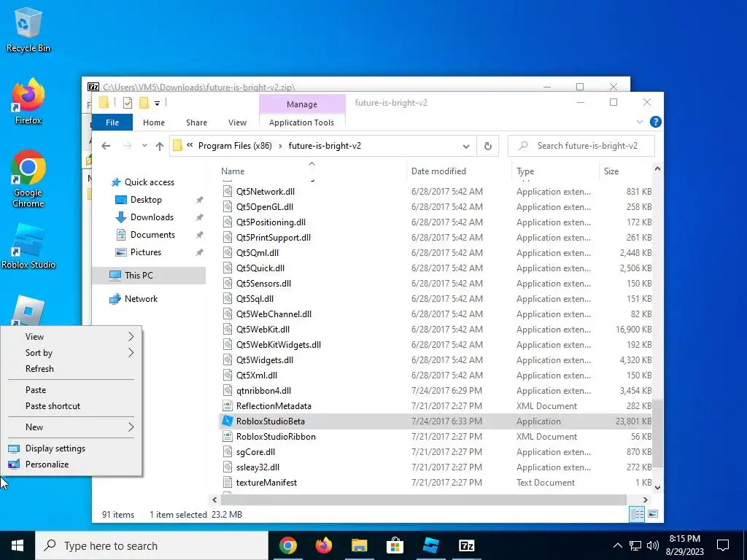Image resolution: width=747 pixels, height=560 pixels.
Task: Expand the Sort by submenu
Action: click(131, 353)
